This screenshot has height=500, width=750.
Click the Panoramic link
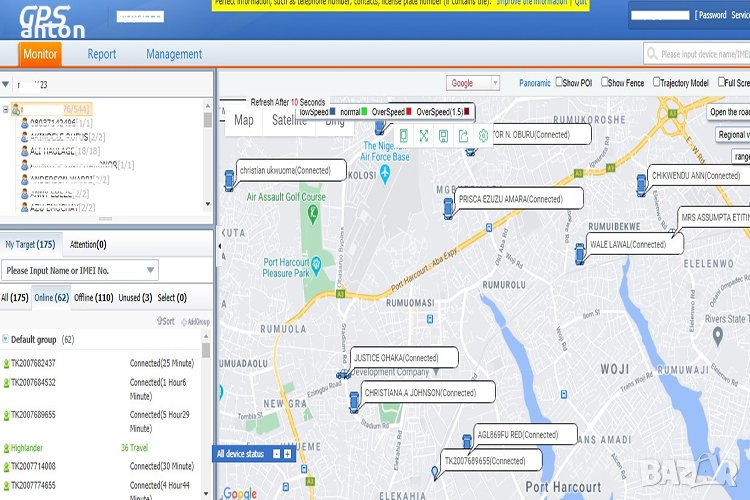pos(534,83)
